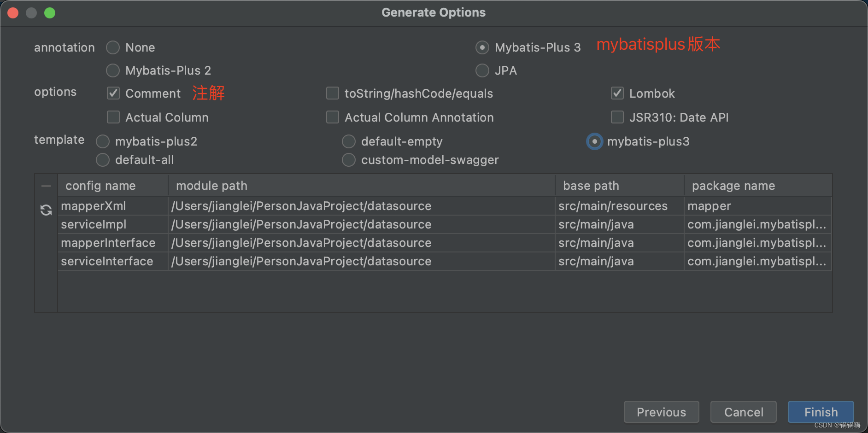The width and height of the screenshot is (868, 433).
Task: Click the base path cell of mapperInterface row
Action: (x=620, y=243)
